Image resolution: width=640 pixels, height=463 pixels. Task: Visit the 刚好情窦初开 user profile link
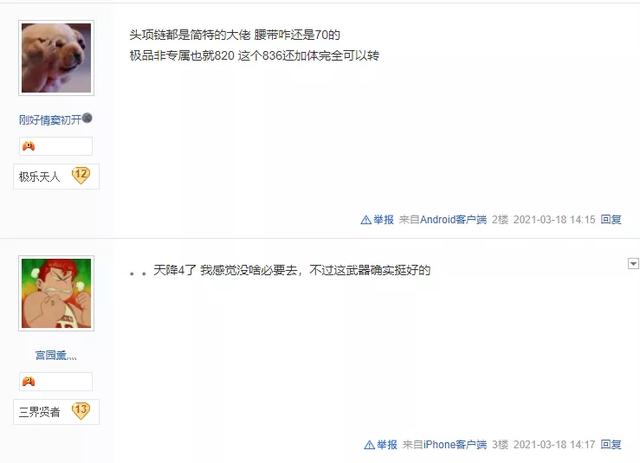click(50, 120)
